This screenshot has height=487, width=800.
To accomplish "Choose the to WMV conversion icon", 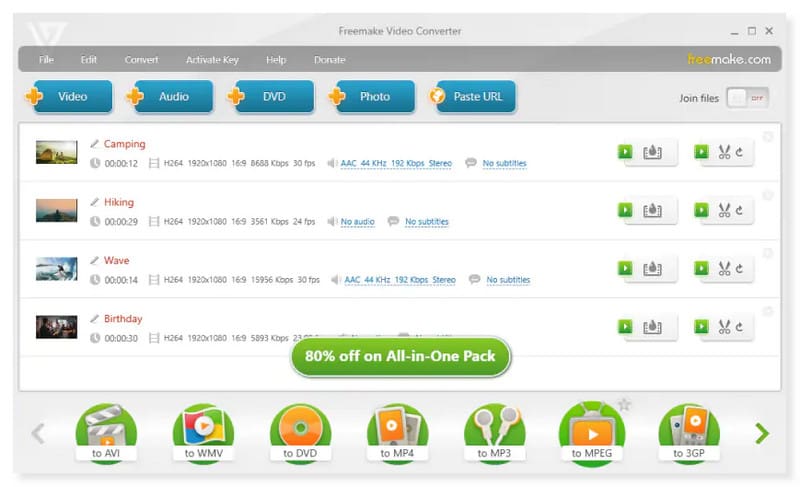I will pos(203,432).
